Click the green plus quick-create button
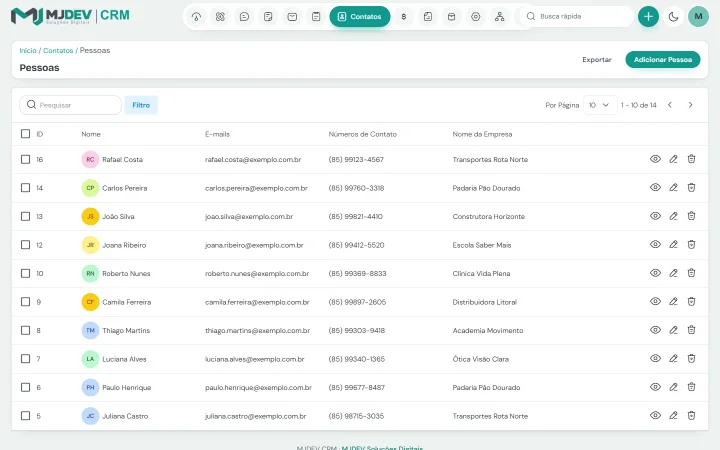The image size is (720, 450). [648, 17]
